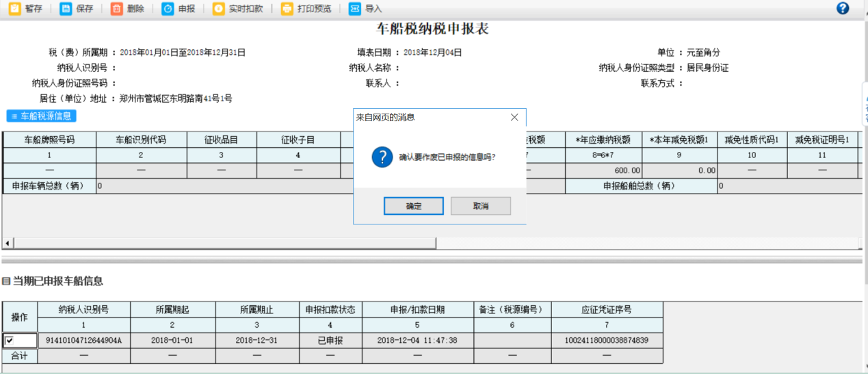868x377 pixels.
Task: Click the 删除 toolbar label
Action: click(135, 9)
